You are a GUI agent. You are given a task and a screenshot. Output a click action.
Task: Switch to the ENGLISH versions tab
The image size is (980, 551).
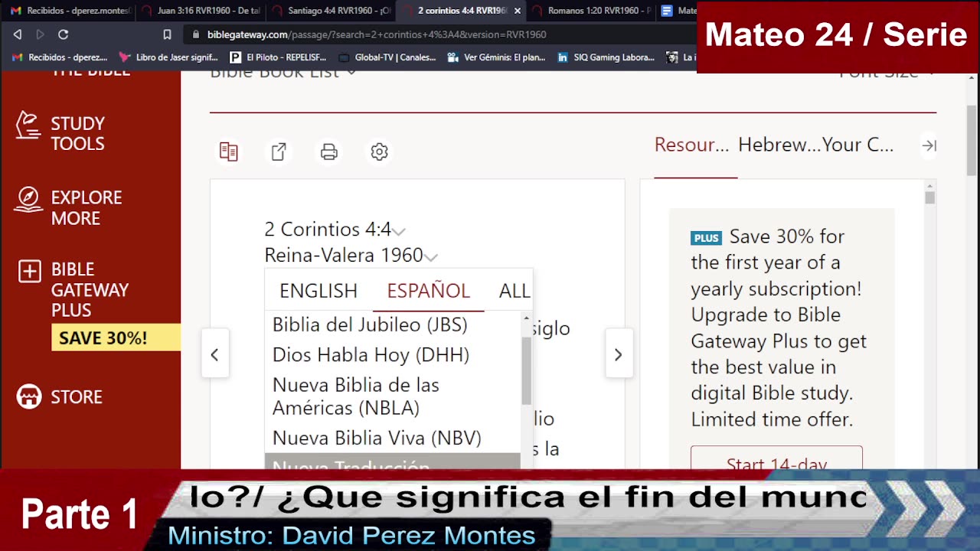tap(318, 291)
